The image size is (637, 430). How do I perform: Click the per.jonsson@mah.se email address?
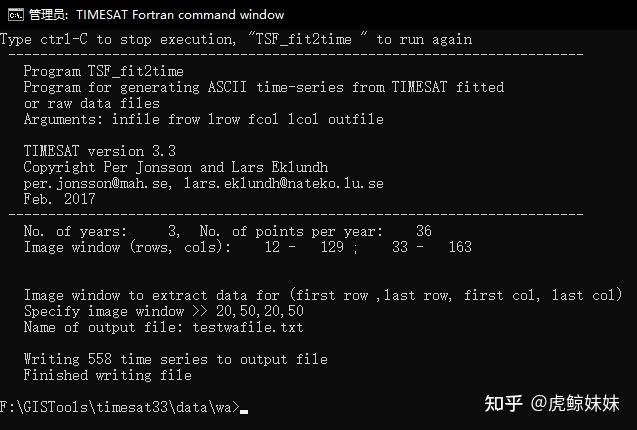click(x=98, y=183)
